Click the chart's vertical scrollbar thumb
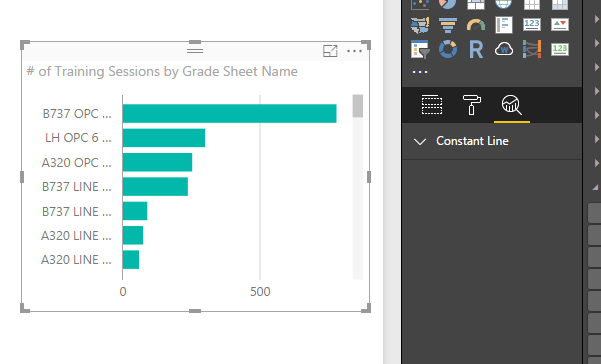Viewport: 601px width, 364px height. (358, 106)
